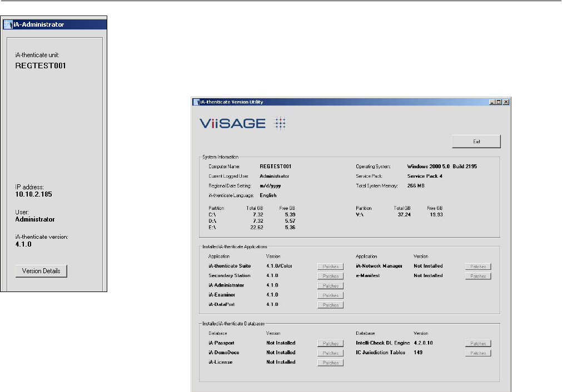This screenshot has height=392, width=562.
Task: Click Windows 2000 5.0 Build 2195 text
Action: (442, 167)
